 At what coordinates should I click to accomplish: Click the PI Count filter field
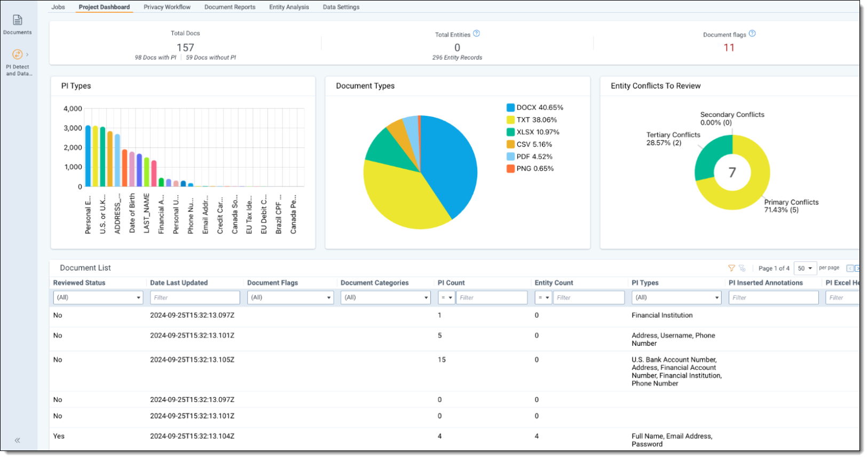(492, 297)
